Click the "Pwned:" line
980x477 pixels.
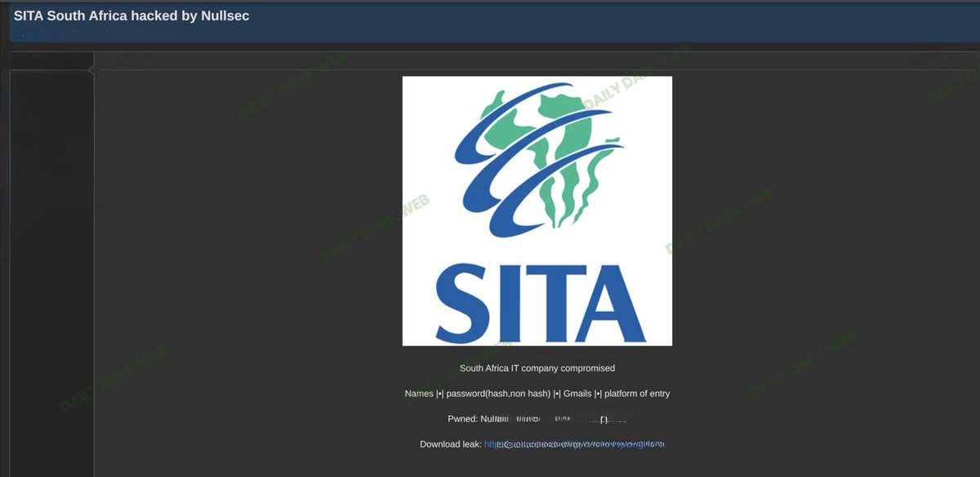click(537, 419)
